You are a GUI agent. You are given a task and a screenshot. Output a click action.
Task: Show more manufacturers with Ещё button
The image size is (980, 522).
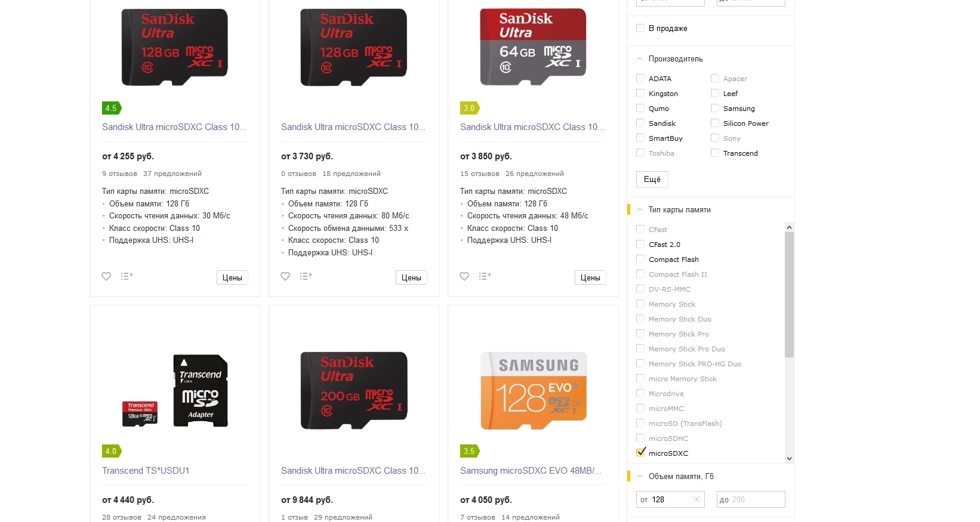point(652,180)
